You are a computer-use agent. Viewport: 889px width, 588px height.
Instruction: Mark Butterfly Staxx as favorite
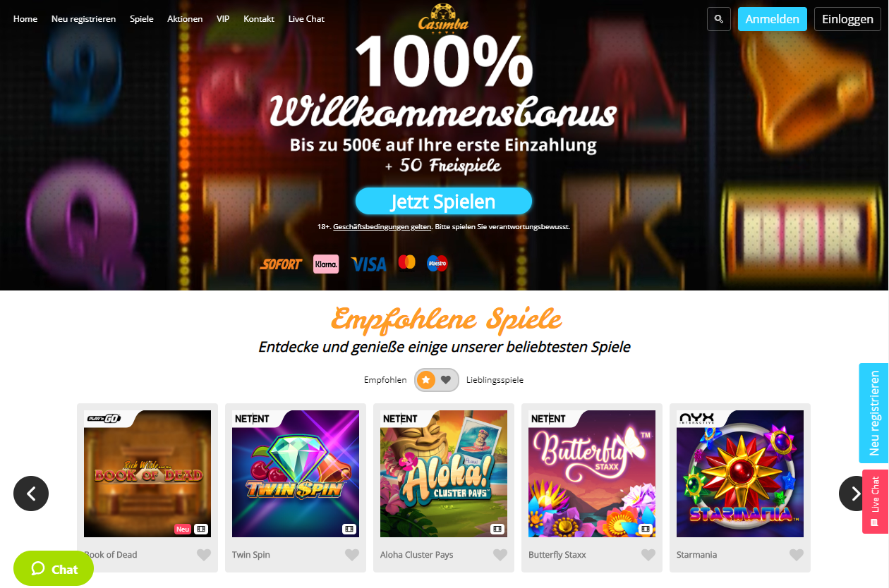[x=648, y=555]
